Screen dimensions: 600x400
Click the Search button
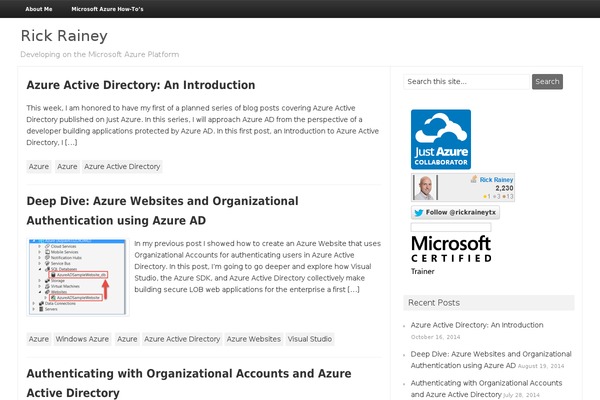point(547,82)
